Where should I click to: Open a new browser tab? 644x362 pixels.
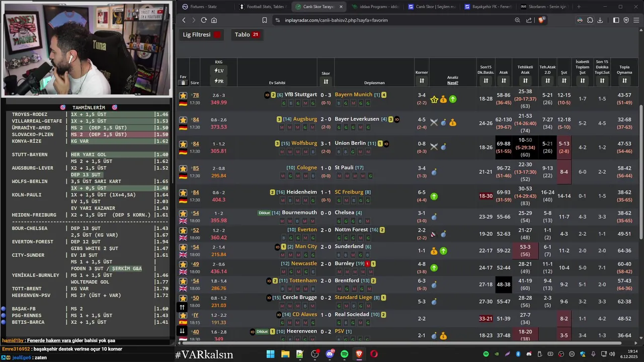click(579, 7)
